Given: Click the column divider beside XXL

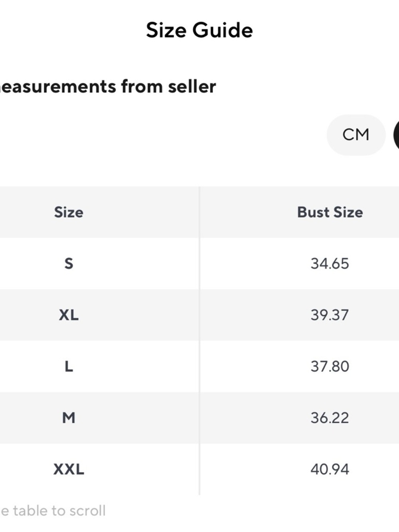Looking at the screenshot, I should (x=199, y=469).
